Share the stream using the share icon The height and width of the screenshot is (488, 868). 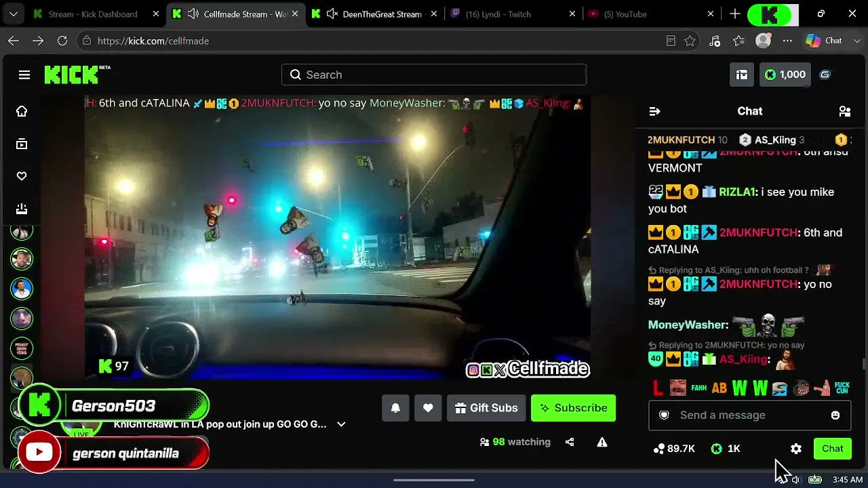[570, 442]
